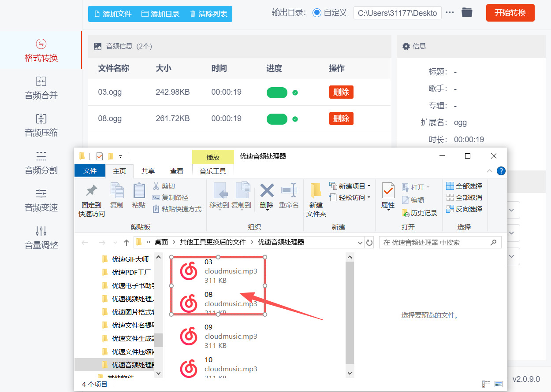Screen dimensions: 551x392
Task: Click the 文件 tab in Explorer
Action: point(90,171)
